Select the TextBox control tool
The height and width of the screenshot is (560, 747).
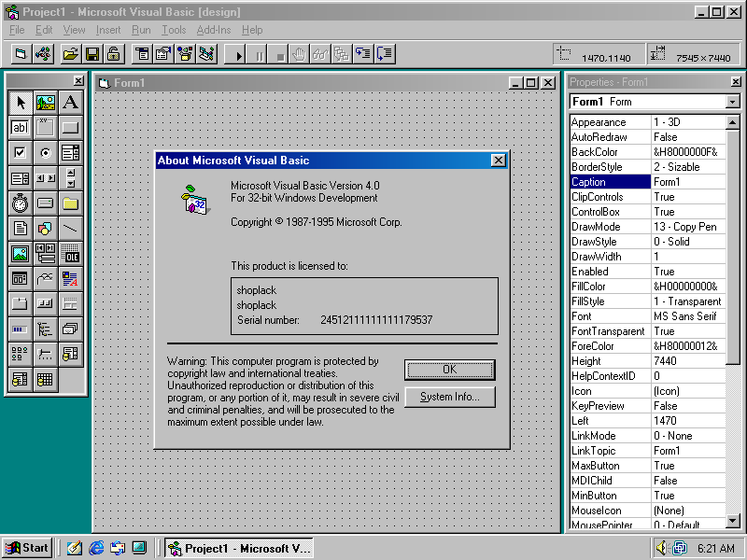click(20, 128)
